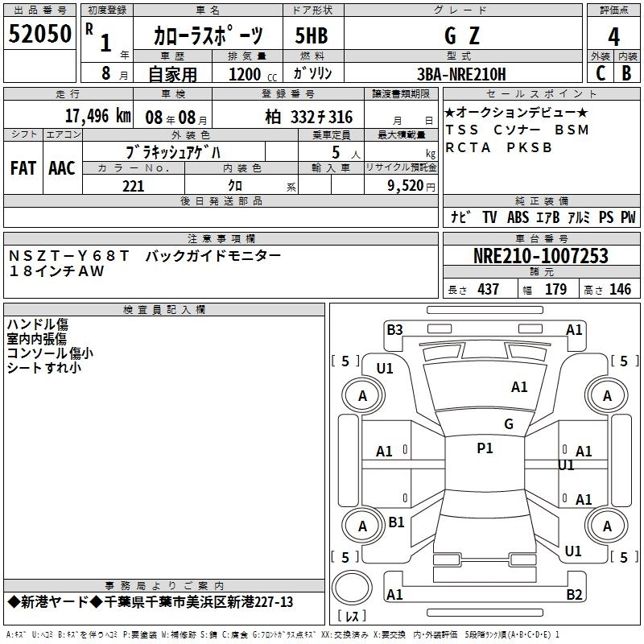Click the lot number 52050
The image size is (644, 644).
[x=40, y=35]
